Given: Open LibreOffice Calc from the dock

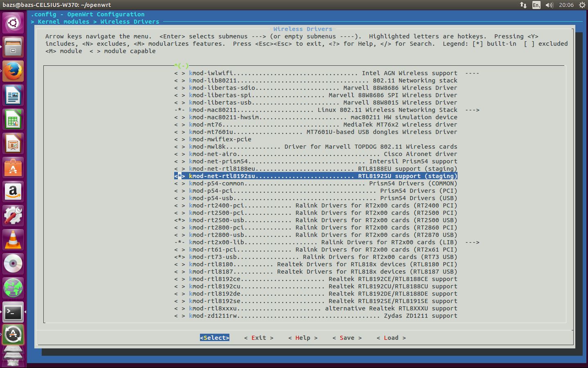Looking at the screenshot, I should (13, 120).
